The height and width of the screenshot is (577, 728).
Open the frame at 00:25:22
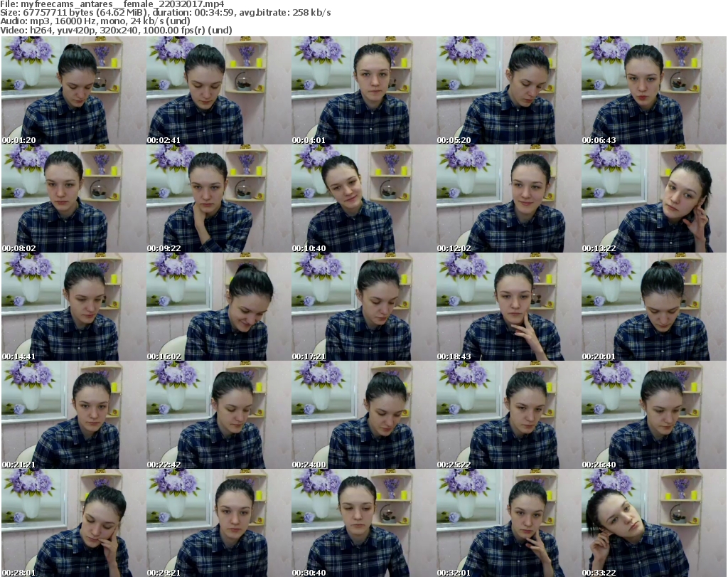click(x=509, y=415)
